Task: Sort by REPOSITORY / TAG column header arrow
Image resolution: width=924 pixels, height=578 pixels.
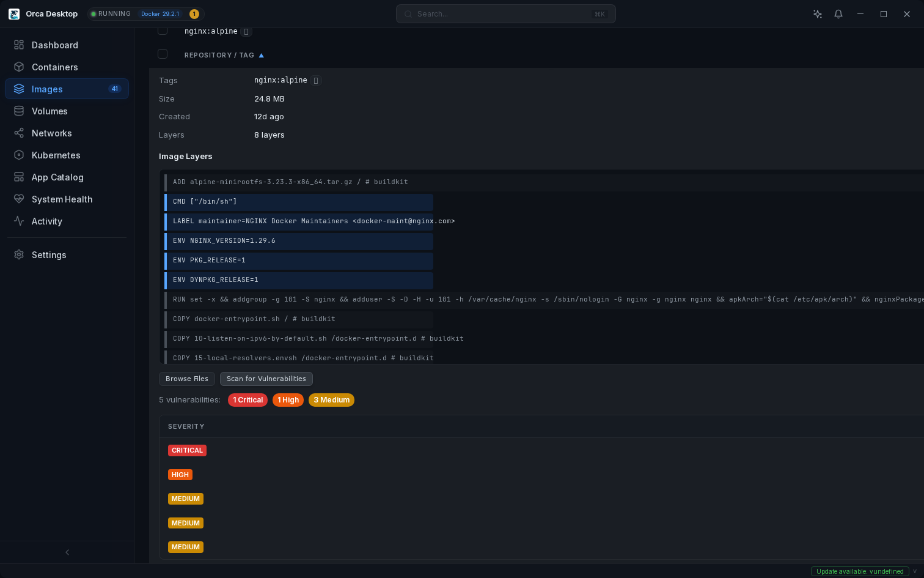Action: [x=262, y=55]
